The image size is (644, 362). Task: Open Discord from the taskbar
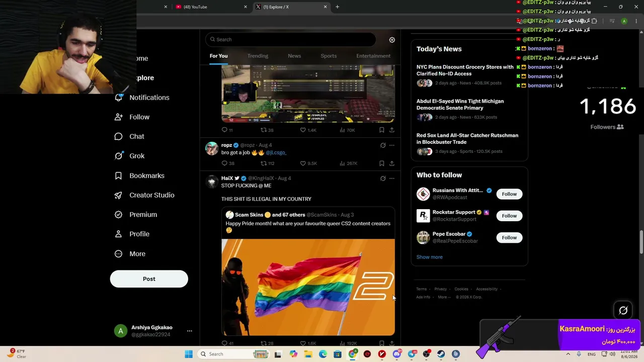tap(397, 354)
